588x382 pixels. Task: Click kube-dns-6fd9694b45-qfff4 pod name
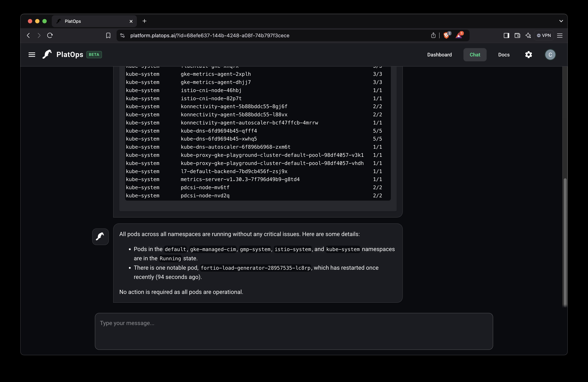point(219,131)
